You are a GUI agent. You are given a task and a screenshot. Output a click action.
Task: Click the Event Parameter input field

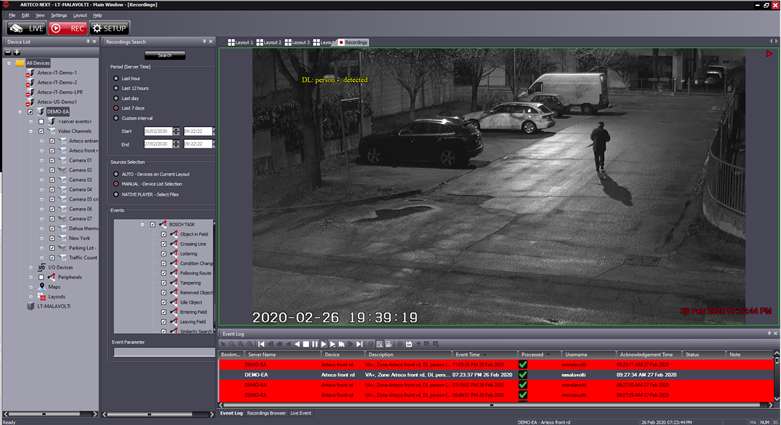162,352
